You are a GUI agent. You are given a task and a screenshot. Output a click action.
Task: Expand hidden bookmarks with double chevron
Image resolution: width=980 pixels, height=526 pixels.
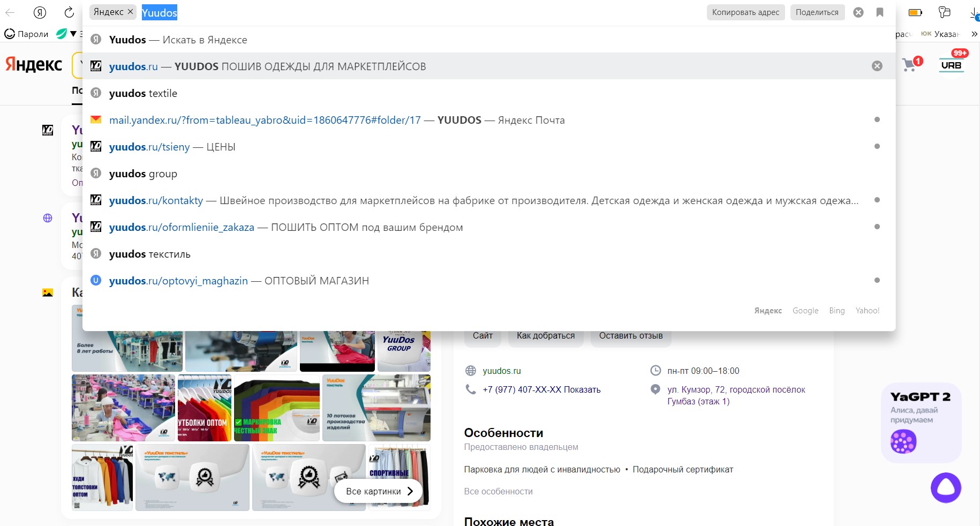coord(974,34)
